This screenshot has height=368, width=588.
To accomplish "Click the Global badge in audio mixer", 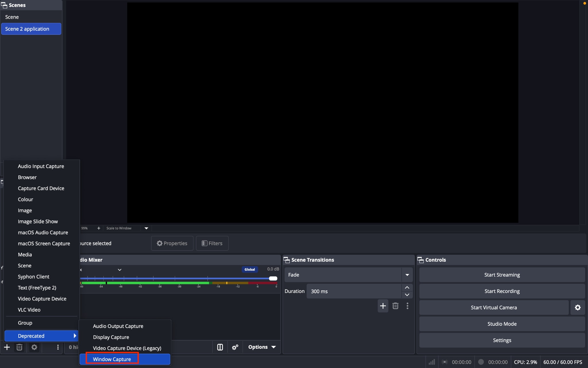I will 250,269.
